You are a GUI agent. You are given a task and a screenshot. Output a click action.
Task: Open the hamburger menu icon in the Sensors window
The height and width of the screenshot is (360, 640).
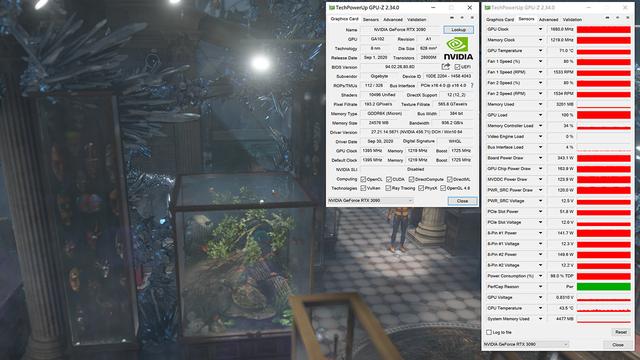(628, 18)
